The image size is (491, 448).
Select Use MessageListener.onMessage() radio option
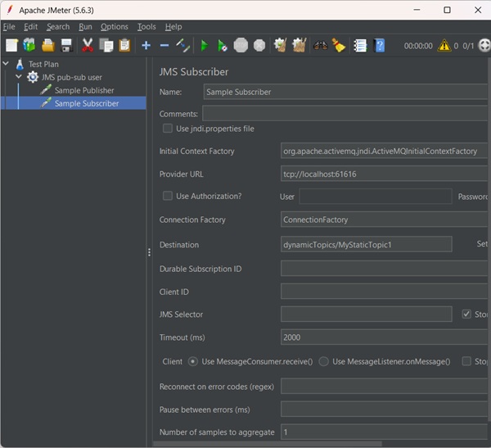tap(324, 361)
